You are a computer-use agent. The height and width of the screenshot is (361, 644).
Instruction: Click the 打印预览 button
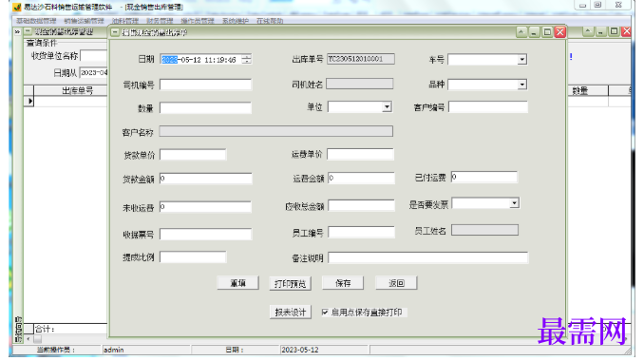291,283
